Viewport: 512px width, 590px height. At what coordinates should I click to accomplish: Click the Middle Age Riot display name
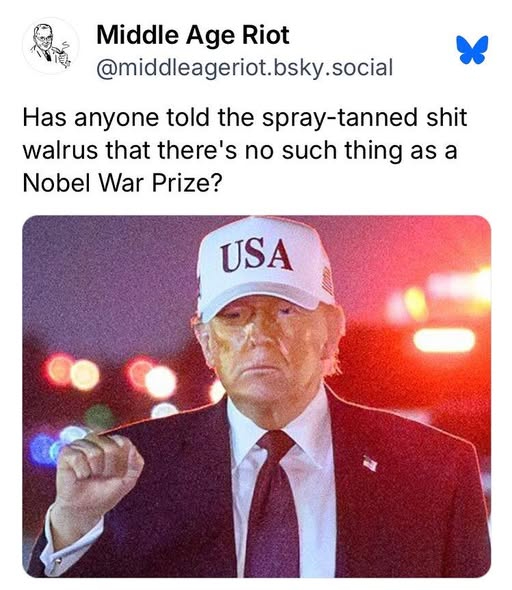click(x=193, y=35)
